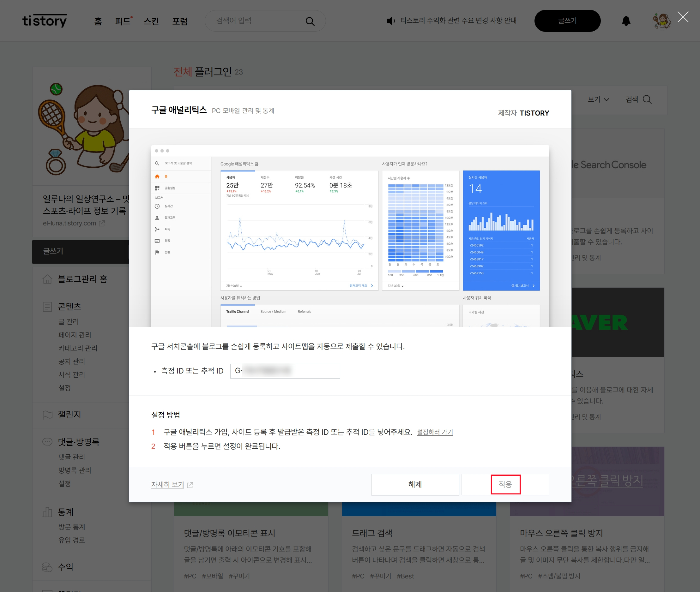This screenshot has width=700, height=592.
Task: Open 방문 통계 in sidebar
Action: click(71, 527)
